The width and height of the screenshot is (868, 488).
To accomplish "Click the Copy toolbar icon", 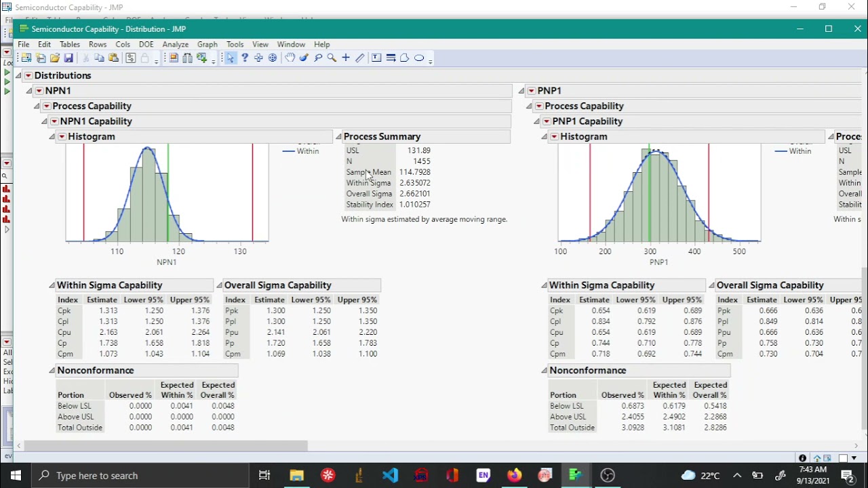I will pos(99,58).
